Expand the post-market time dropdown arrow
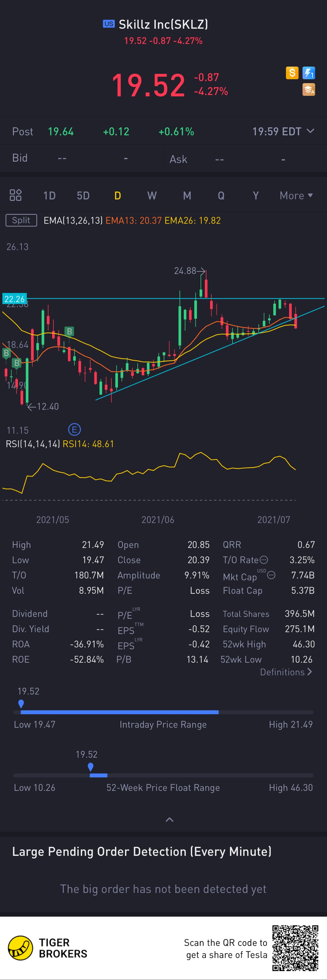327x980 pixels. click(310, 131)
